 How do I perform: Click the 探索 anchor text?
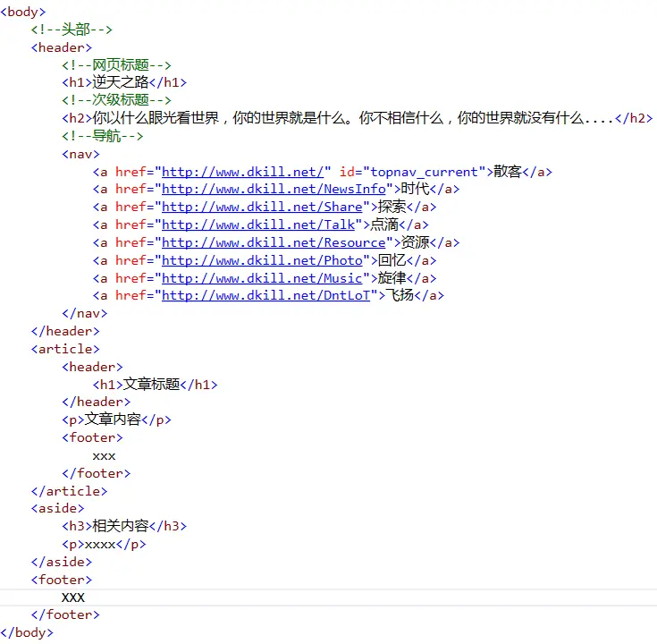(x=392, y=207)
